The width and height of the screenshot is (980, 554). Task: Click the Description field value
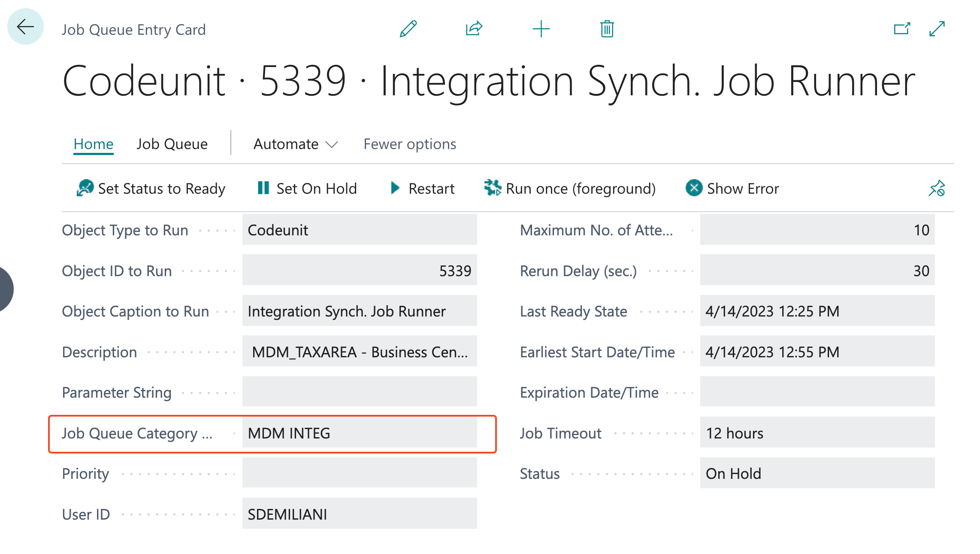[x=360, y=352]
